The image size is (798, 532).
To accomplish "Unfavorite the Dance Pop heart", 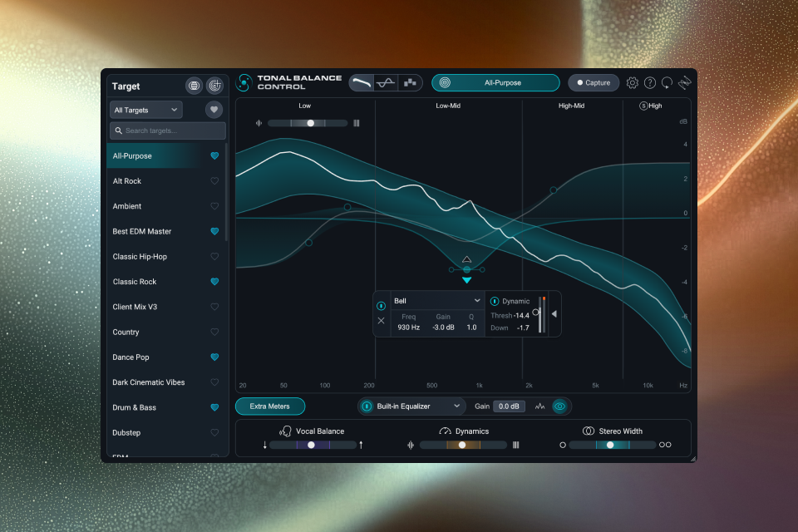I will point(214,357).
